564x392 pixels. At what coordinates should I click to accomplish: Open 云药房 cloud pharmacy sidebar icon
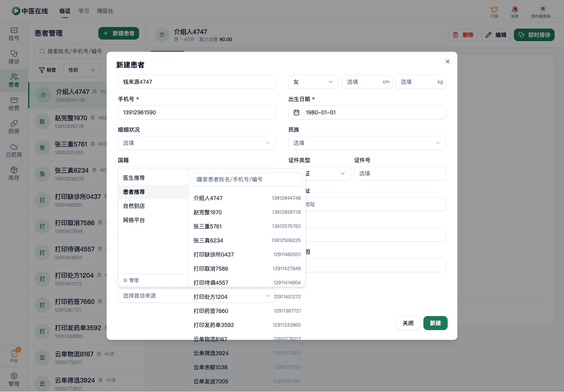click(14, 150)
